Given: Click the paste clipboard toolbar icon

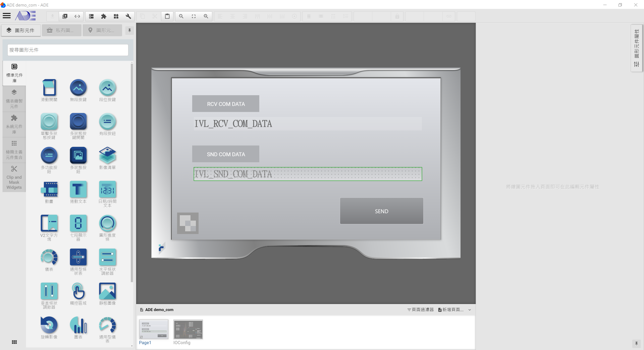Looking at the screenshot, I should (167, 16).
